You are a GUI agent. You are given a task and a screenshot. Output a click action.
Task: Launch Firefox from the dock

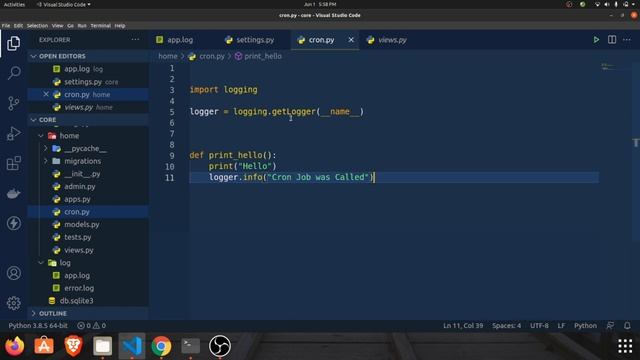[15, 346]
